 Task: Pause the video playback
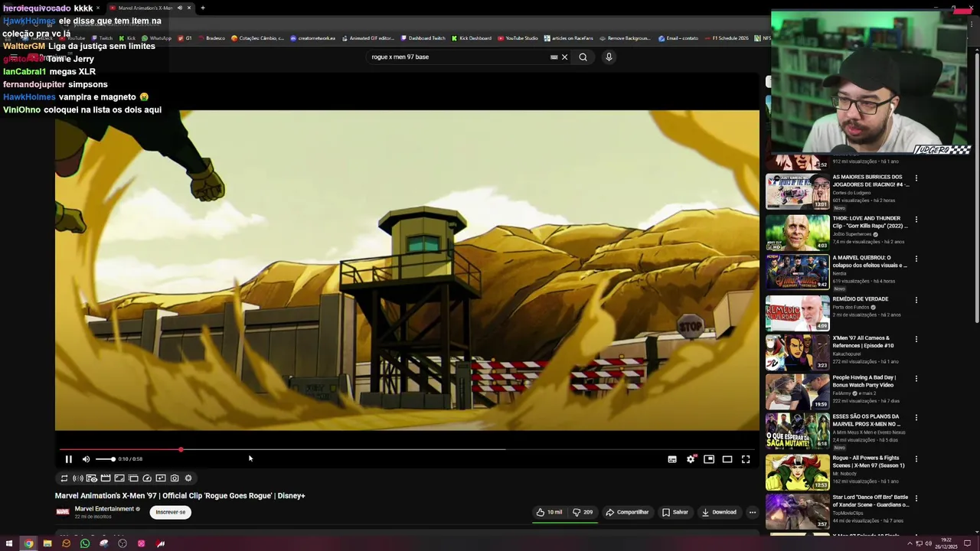[x=68, y=459]
